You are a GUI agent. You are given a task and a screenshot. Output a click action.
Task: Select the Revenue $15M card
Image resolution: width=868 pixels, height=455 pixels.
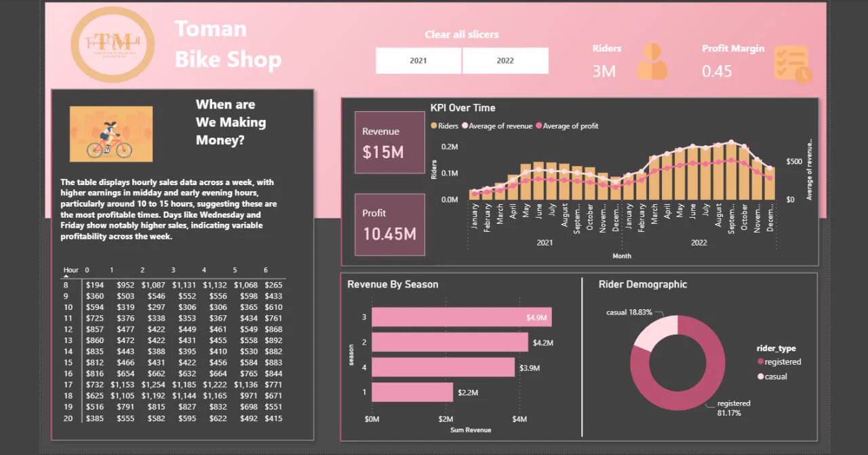pyautogui.click(x=390, y=142)
